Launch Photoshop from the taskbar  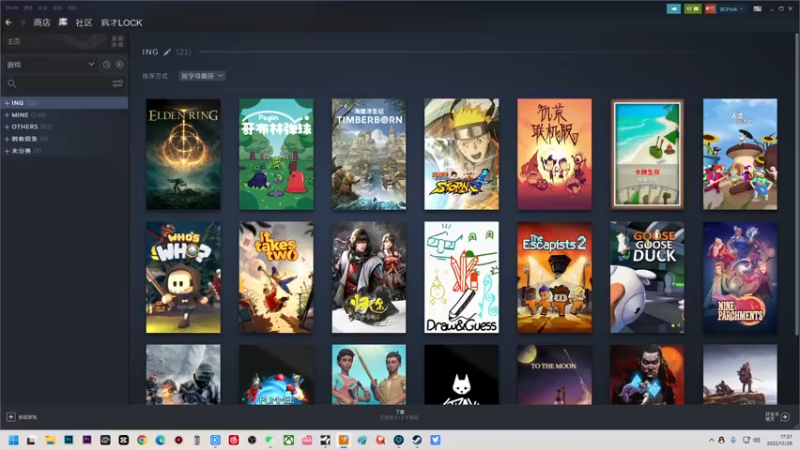[68, 440]
